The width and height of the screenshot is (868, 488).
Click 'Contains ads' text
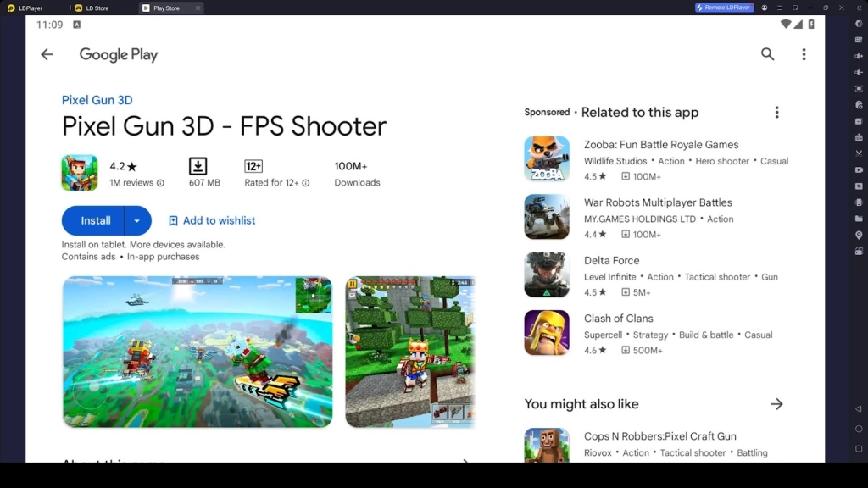click(88, 257)
